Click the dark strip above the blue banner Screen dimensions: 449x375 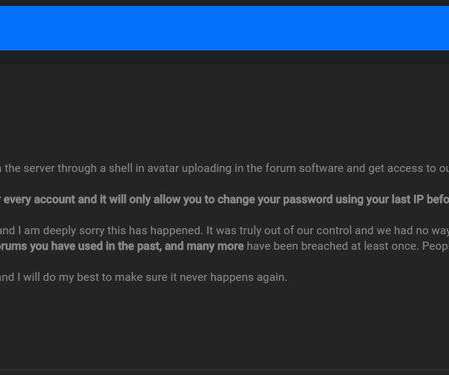click(x=224, y=3)
